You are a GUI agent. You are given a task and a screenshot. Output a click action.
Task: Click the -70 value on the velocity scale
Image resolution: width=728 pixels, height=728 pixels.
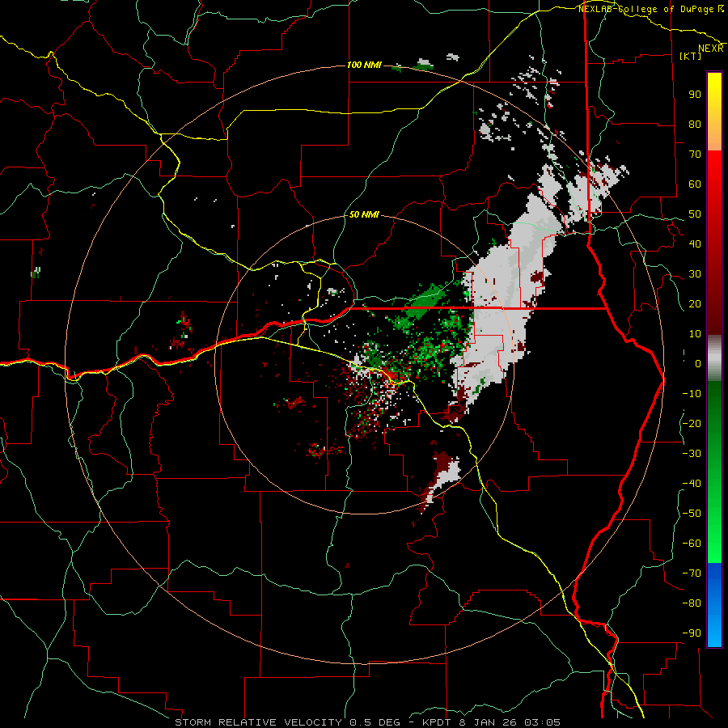tap(692, 574)
